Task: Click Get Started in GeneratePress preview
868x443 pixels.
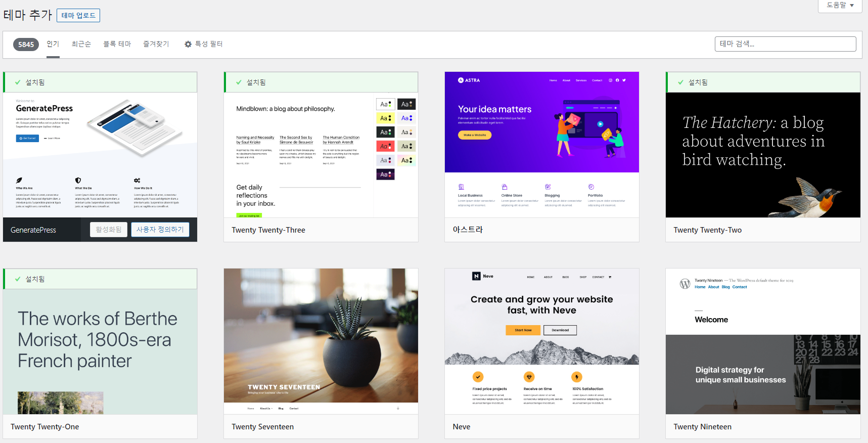Action: [27, 138]
